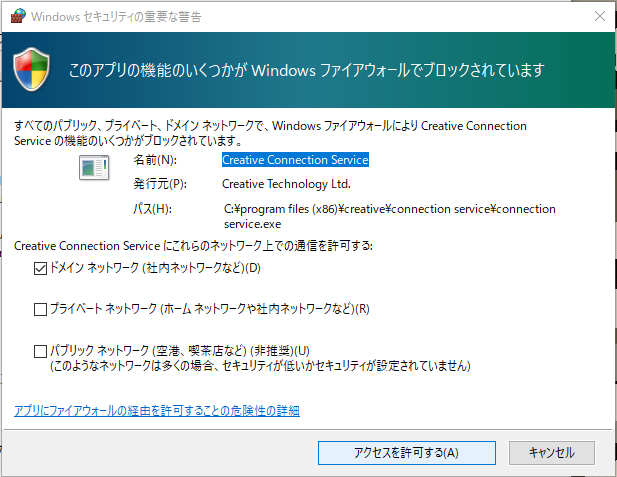Click the title Windows セキュリティの重要な警告
This screenshot has height=477, width=617.
point(116,17)
